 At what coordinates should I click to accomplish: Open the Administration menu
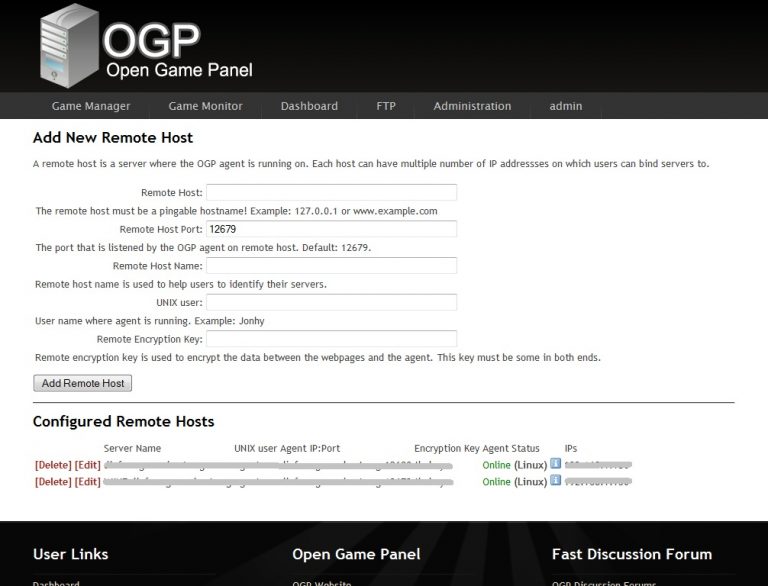[472, 106]
